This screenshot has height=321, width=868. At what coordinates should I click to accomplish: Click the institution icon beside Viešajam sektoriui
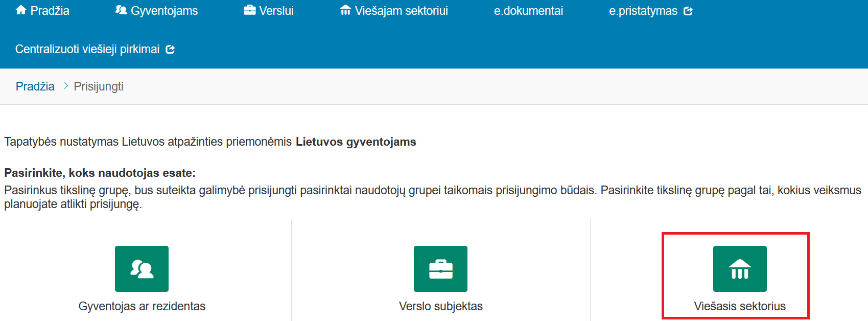coord(345,10)
